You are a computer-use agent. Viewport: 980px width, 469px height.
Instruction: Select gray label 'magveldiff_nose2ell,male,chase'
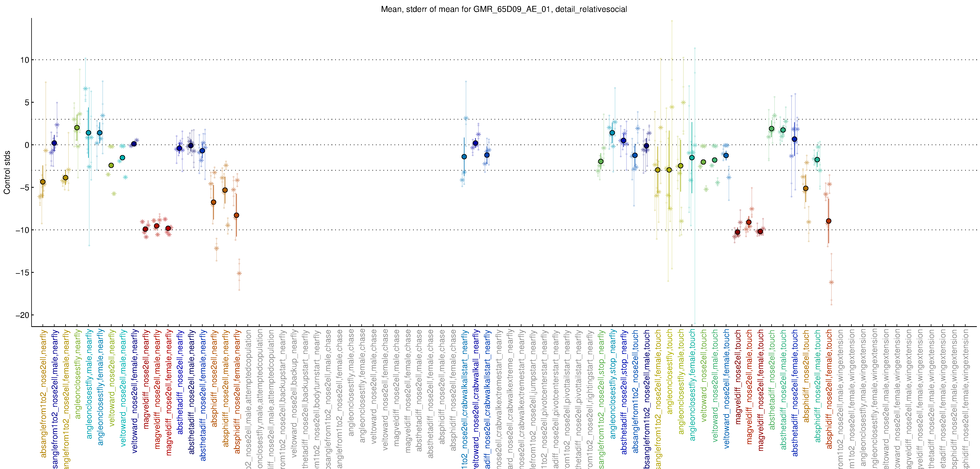[x=397, y=388]
